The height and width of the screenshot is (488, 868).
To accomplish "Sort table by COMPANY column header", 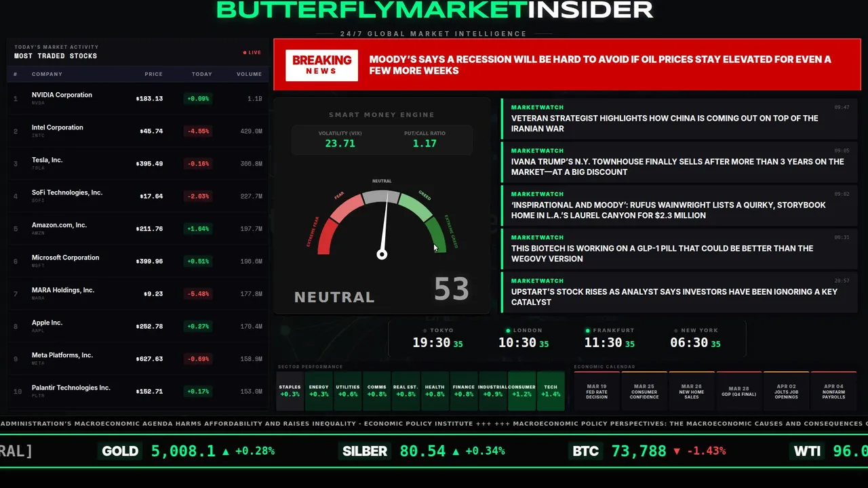I will 47,74.
